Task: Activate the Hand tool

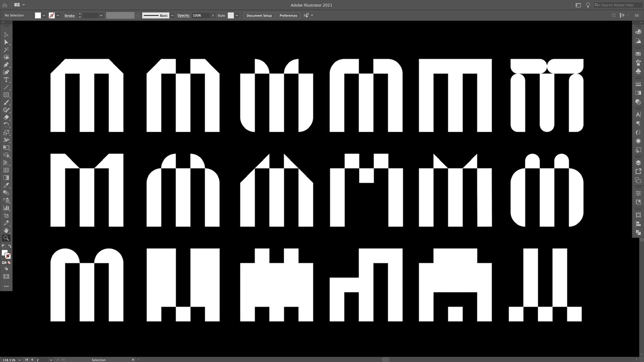Action: (x=6, y=230)
